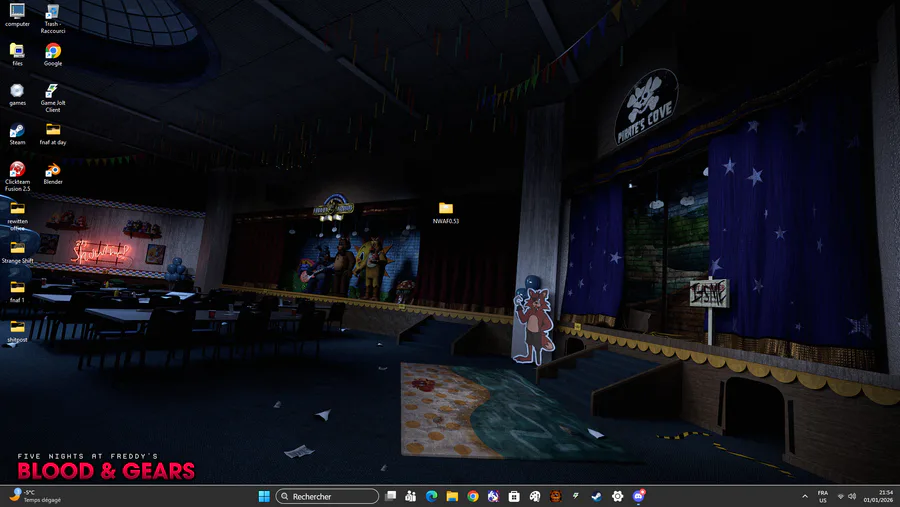Select the shitpost folder
900x507 pixels.
tap(17, 331)
